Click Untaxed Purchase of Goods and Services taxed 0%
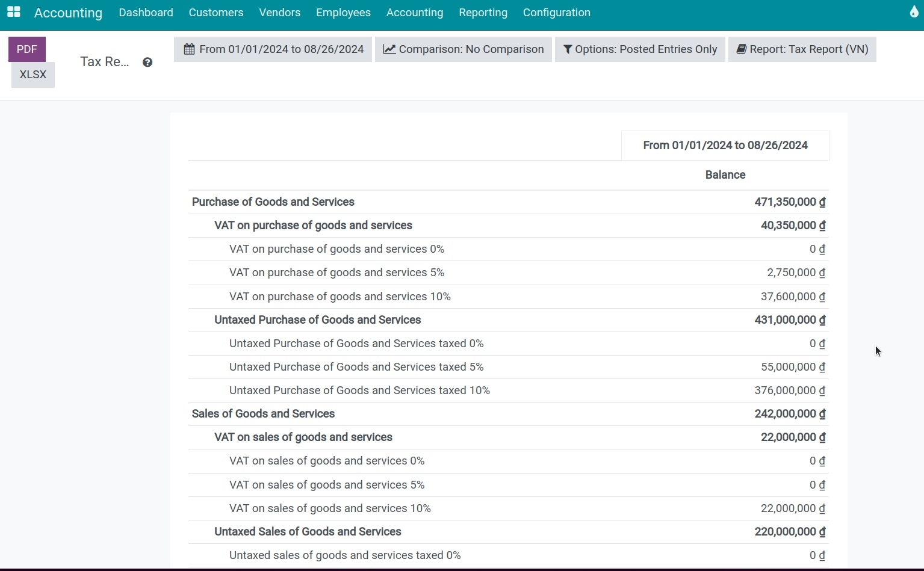924x571 pixels. pyautogui.click(x=356, y=344)
